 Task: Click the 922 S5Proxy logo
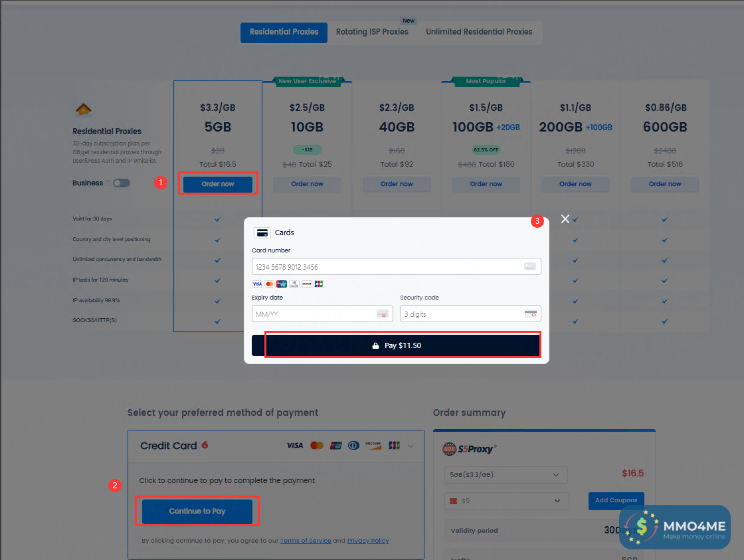coord(469,448)
